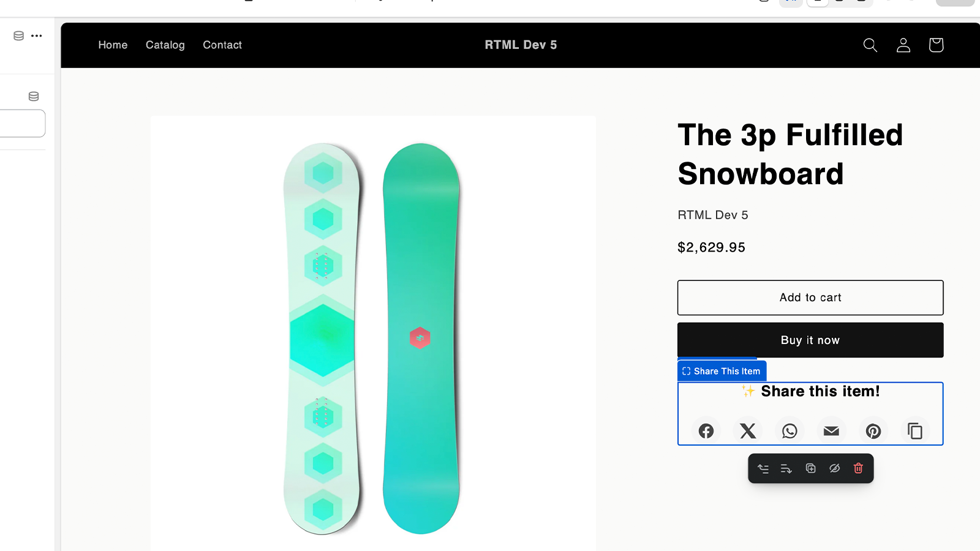This screenshot has width=980, height=551.
Task: Share the product on X
Action: (x=748, y=431)
